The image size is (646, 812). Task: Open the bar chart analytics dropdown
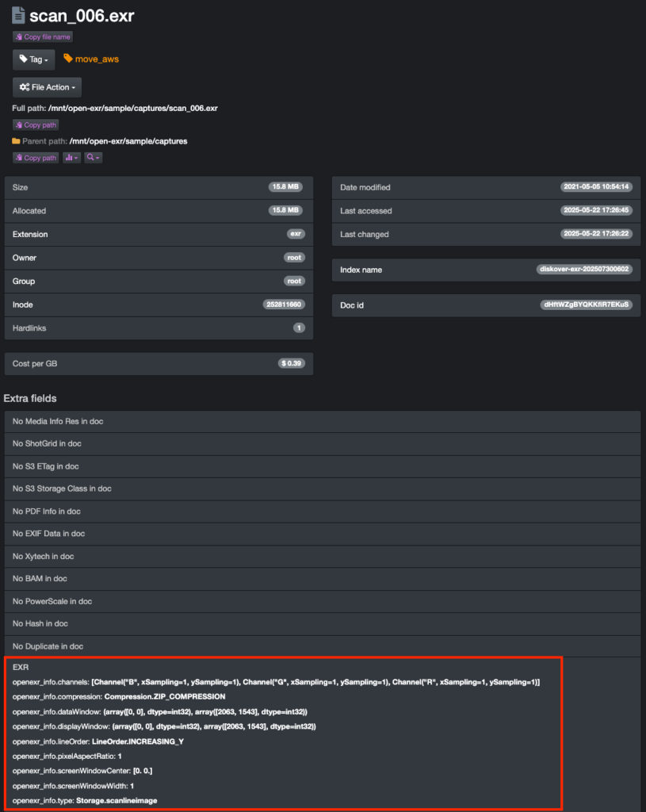pyautogui.click(x=71, y=158)
